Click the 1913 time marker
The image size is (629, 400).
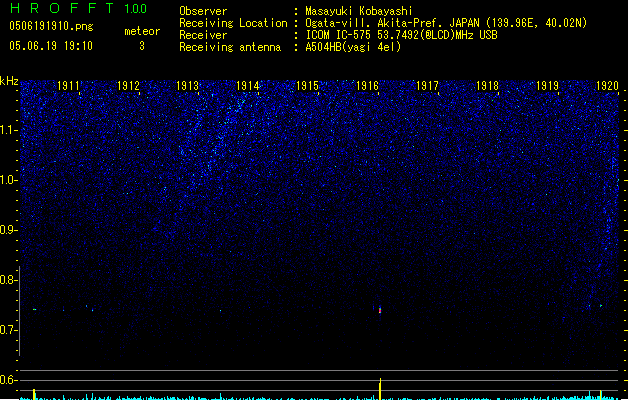pyautogui.click(x=188, y=86)
